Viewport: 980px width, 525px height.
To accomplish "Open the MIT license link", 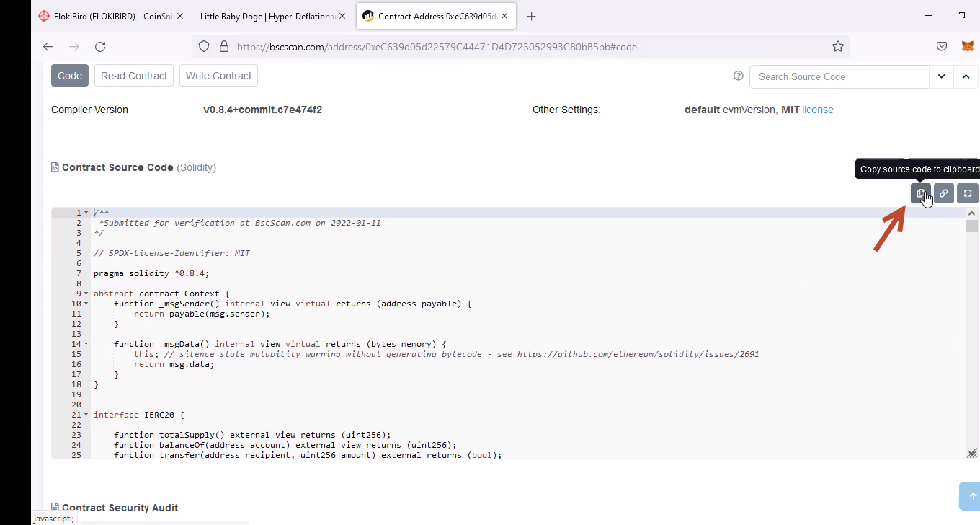I will [817, 110].
